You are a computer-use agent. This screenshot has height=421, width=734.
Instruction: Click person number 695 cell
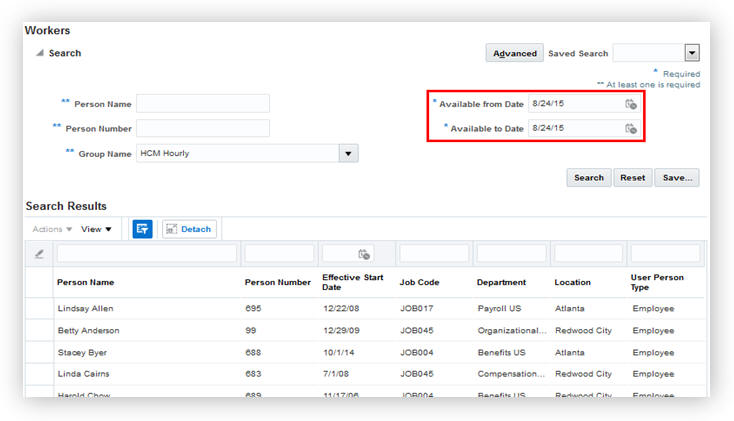coord(253,309)
